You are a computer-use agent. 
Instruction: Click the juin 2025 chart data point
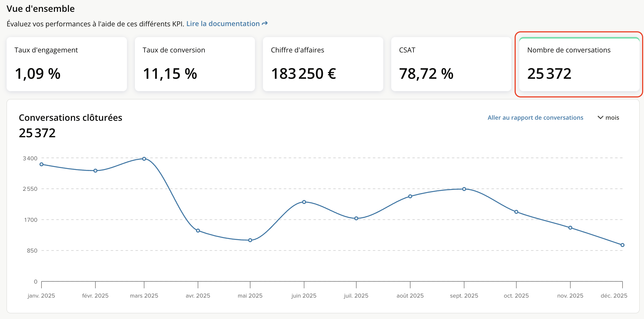coord(304,202)
